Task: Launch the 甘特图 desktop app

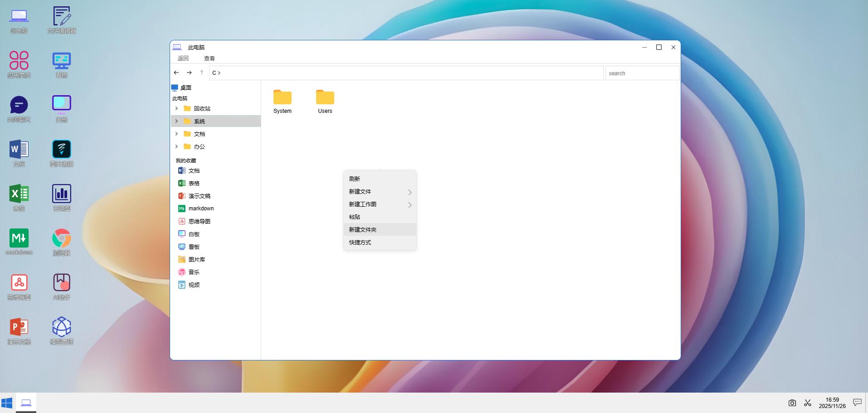Action: [62, 198]
